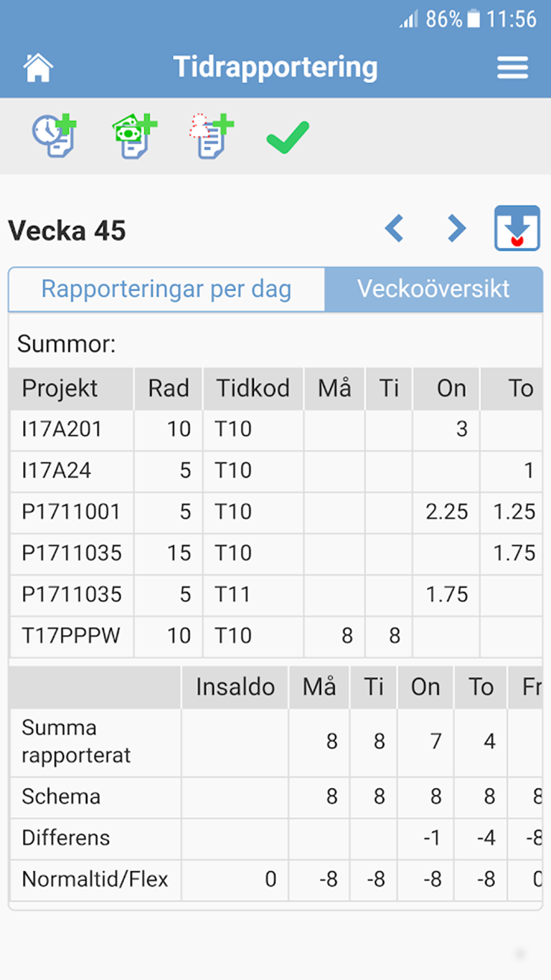Open the hamburger menu
This screenshot has height=980, width=551.
point(512,68)
